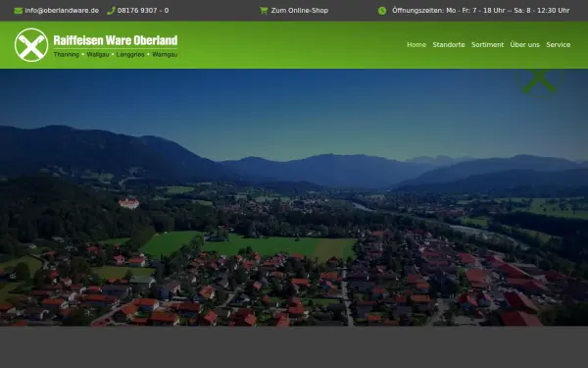Click the Raiffeisen crossed-horse-heads logo circle
This screenshot has height=368, width=588.
coord(31,45)
